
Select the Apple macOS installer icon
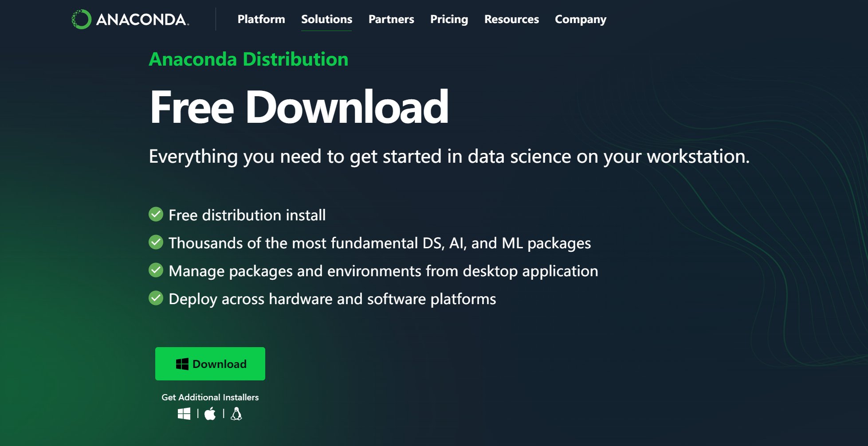click(210, 414)
